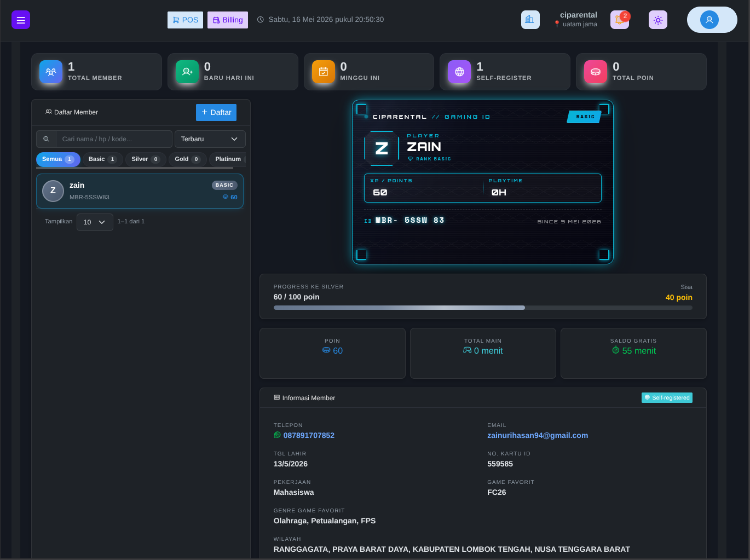Click ciparental outlet name
The width and height of the screenshot is (750, 560).
tap(579, 15)
